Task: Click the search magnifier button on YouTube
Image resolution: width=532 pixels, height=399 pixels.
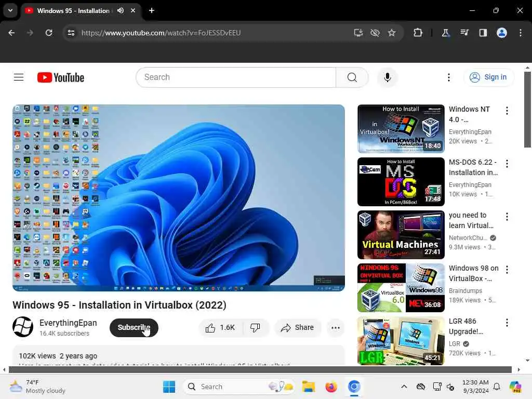Action: [x=352, y=77]
